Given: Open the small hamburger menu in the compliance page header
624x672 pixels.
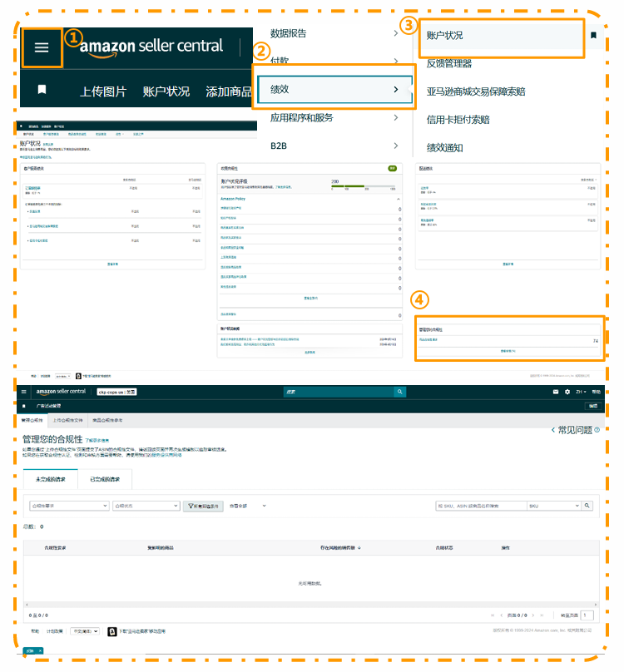Looking at the screenshot, I should [x=24, y=392].
